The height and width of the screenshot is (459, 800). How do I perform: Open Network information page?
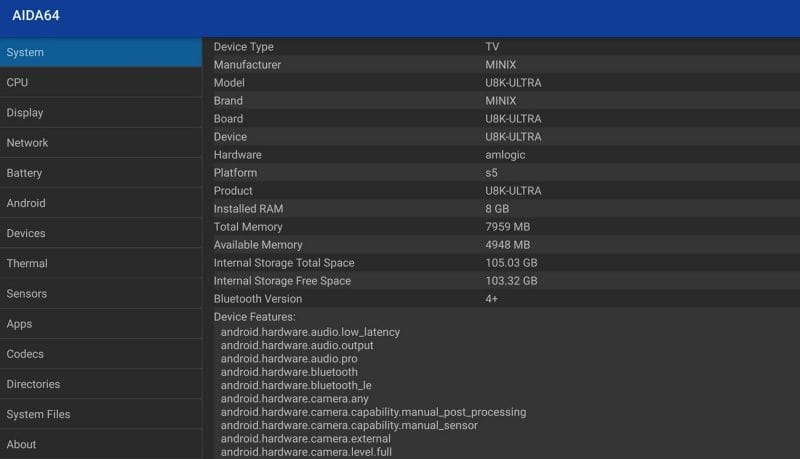point(100,143)
